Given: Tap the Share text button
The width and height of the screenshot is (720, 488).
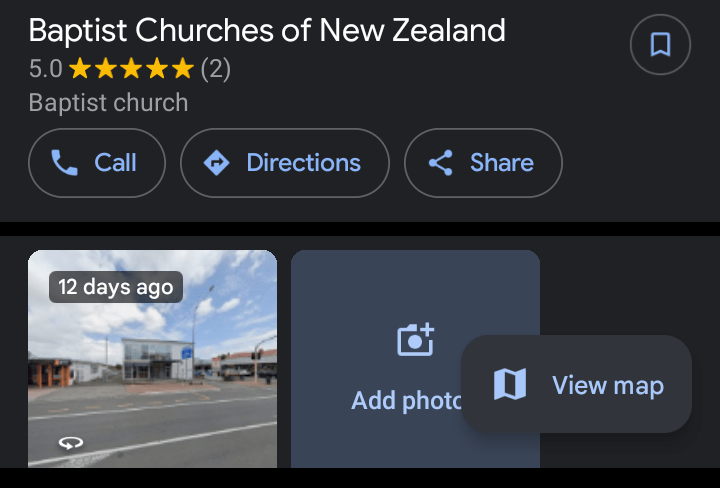Looking at the screenshot, I should click(x=501, y=163).
